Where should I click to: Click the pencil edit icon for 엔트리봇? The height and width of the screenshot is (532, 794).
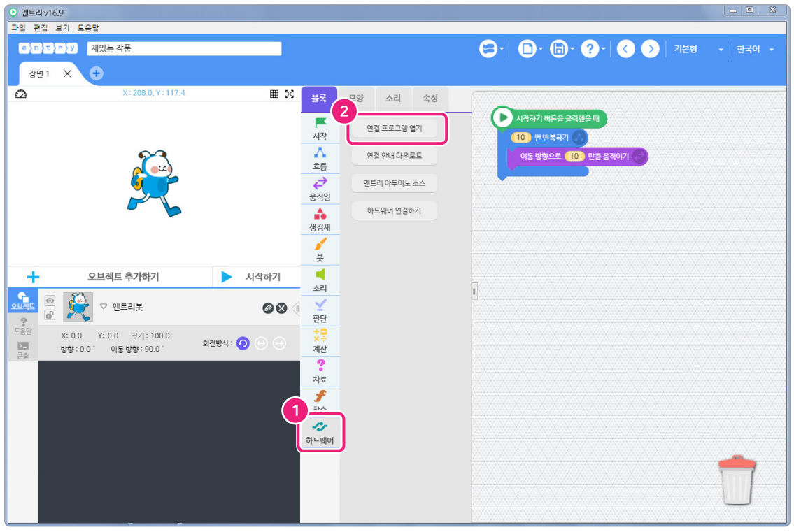[267, 308]
